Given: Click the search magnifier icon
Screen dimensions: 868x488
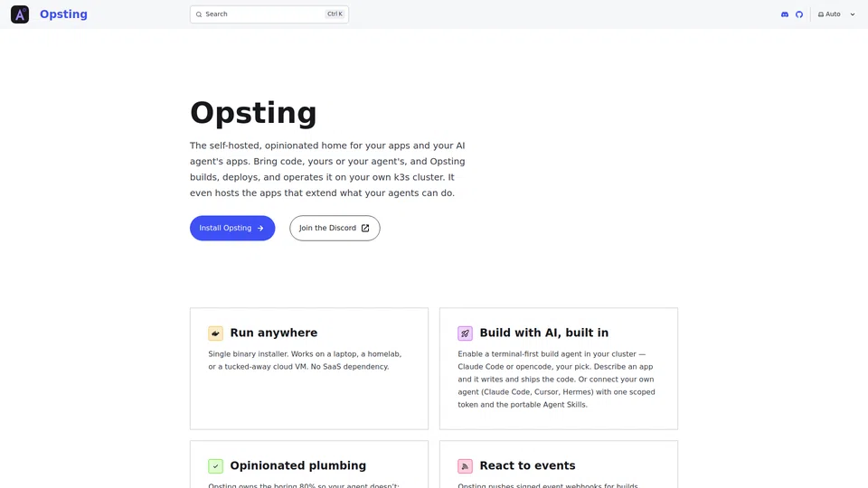Looking at the screenshot, I should click(199, 14).
